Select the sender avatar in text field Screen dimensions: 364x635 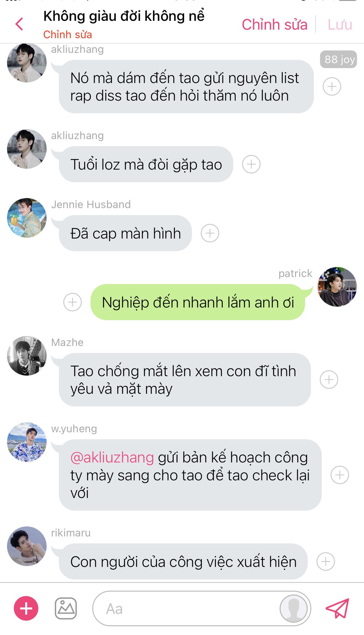tap(294, 608)
